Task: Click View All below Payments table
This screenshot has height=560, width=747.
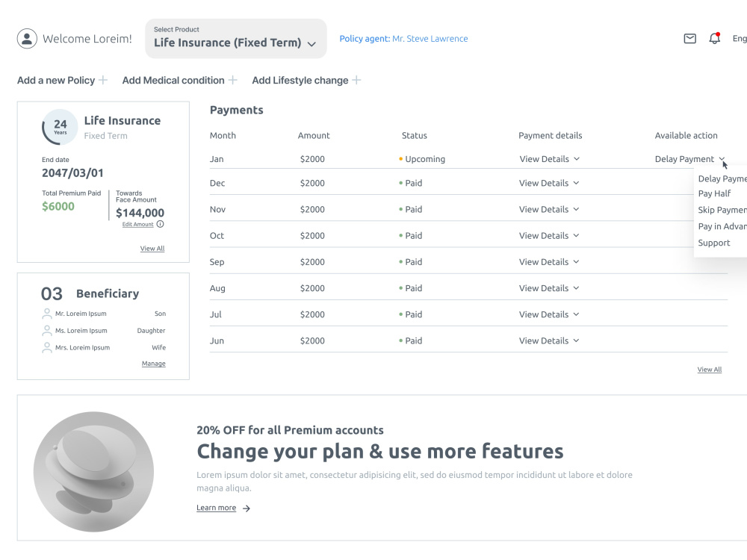Action: pyautogui.click(x=710, y=370)
